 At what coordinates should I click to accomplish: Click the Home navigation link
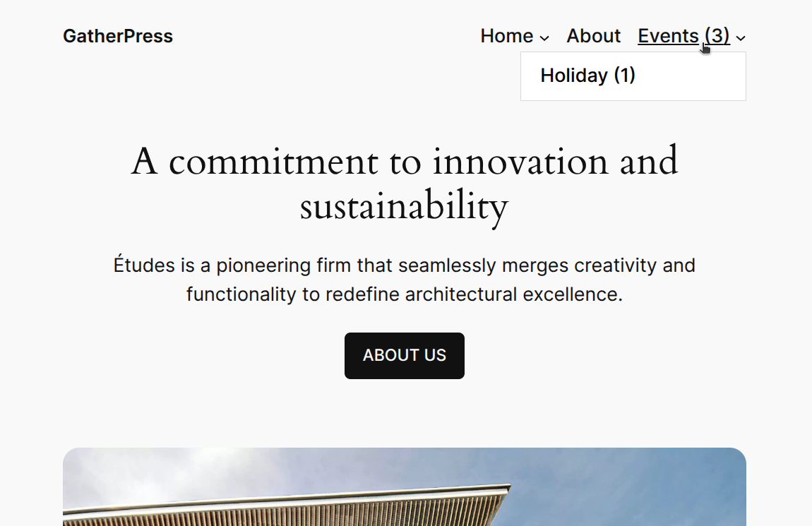pos(507,36)
